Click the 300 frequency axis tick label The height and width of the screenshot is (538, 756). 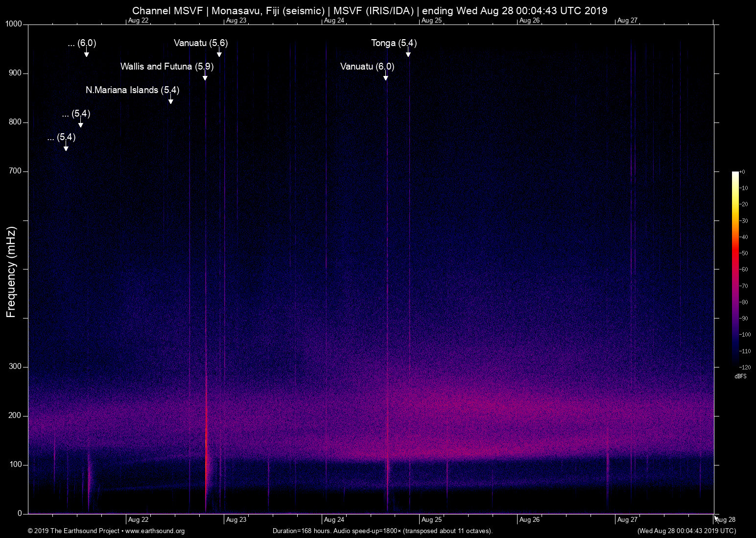16,367
